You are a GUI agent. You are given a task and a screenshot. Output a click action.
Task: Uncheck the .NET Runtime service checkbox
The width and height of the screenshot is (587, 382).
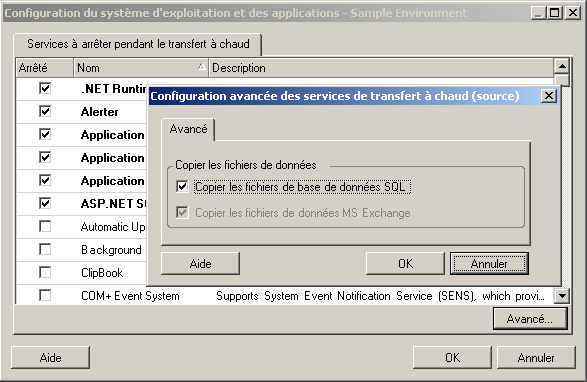point(45,88)
